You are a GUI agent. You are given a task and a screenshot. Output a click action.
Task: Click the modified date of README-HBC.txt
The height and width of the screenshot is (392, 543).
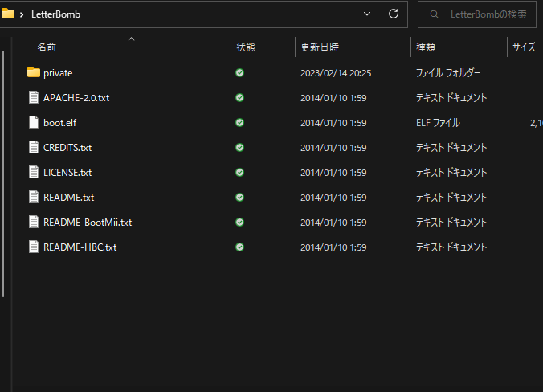point(333,247)
